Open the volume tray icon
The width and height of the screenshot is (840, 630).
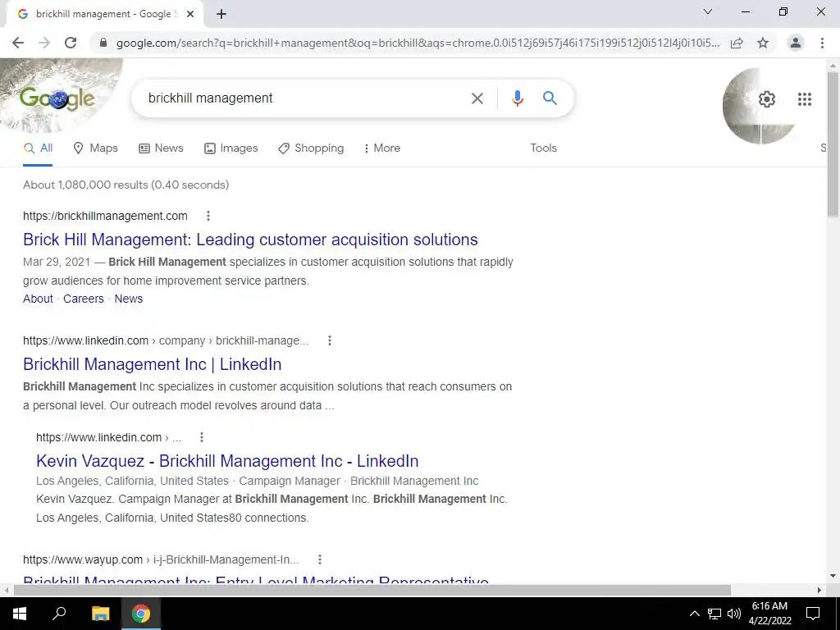(x=734, y=614)
